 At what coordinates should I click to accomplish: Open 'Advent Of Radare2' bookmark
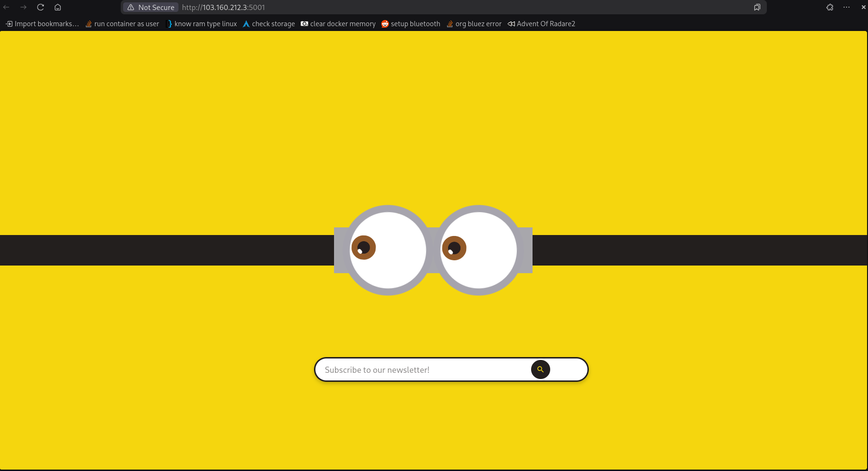[542, 24]
